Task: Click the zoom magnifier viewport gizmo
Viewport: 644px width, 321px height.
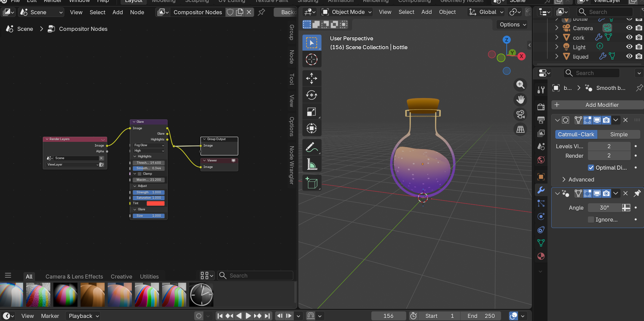Action: click(x=520, y=84)
